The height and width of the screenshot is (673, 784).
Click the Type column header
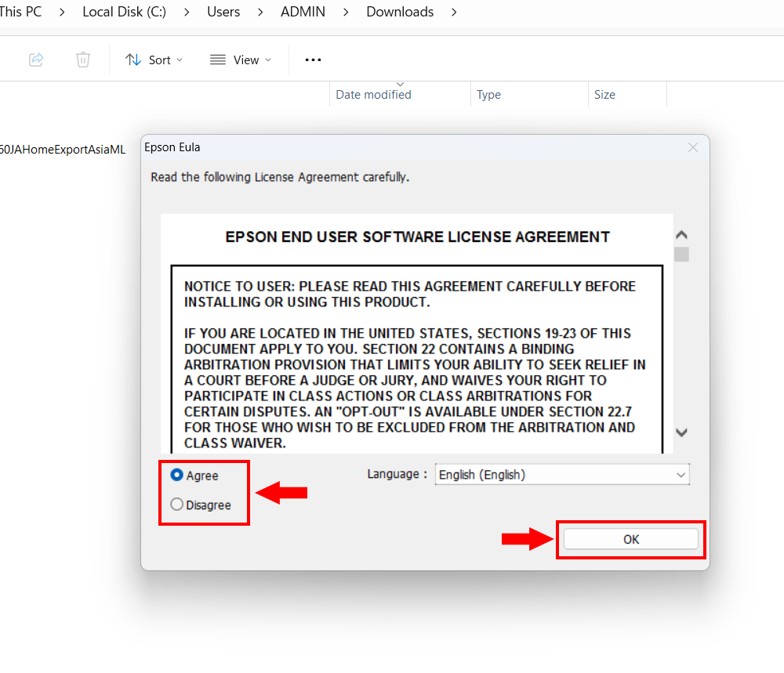point(529,95)
